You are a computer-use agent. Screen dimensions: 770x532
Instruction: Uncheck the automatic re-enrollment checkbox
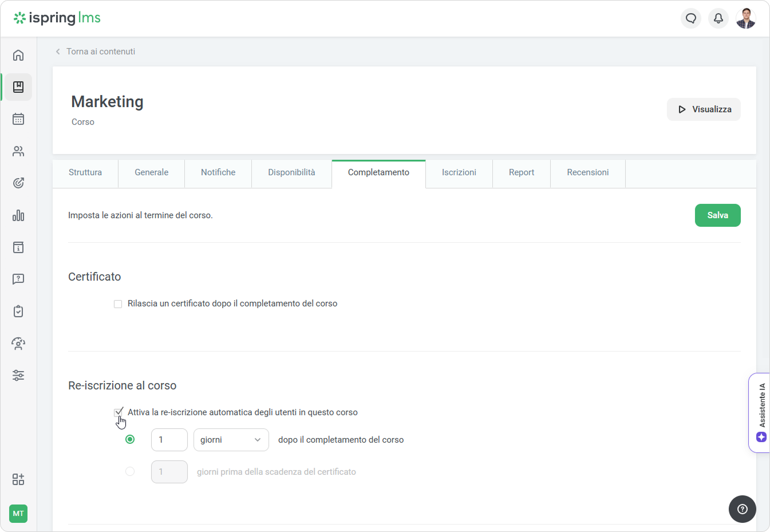118,412
